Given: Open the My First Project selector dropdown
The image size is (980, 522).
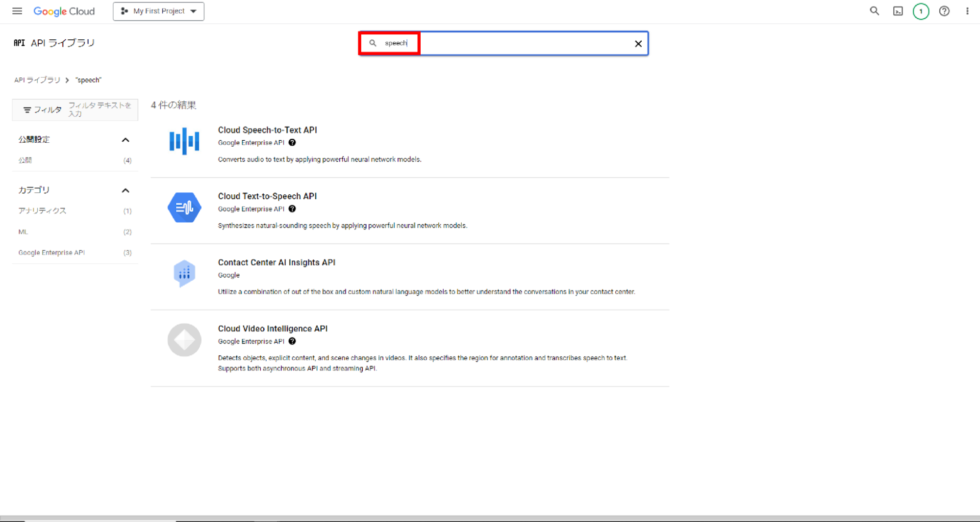Looking at the screenshot, I should coord(158,11).
